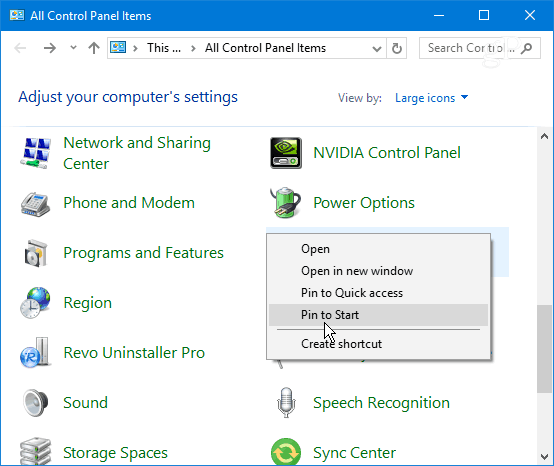Refresh the Control Panel view
The width and height of the screenshot is (554, 466).
(x=397, y=48)
